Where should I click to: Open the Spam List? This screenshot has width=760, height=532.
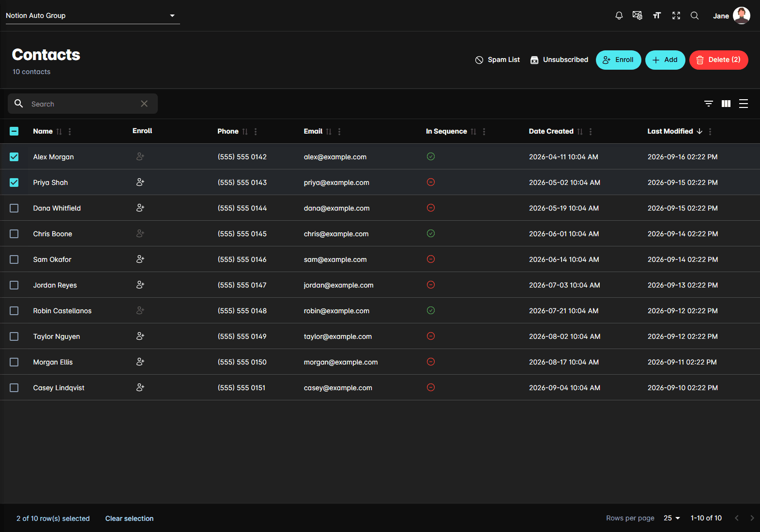point(497,60)
